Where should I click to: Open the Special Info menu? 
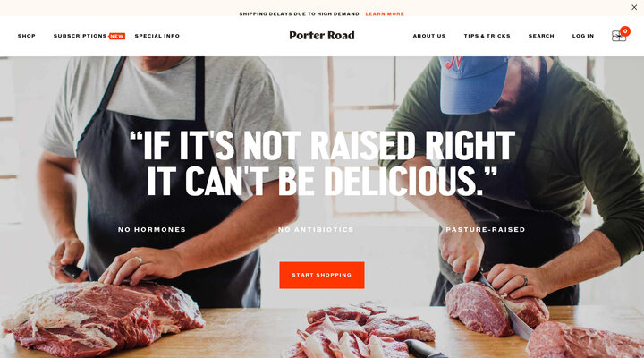157,36
